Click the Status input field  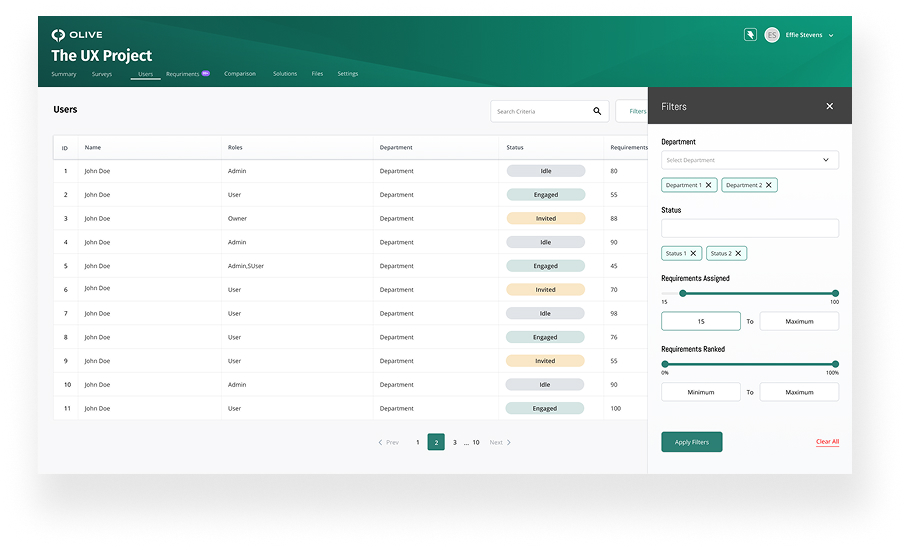point(750,228)
